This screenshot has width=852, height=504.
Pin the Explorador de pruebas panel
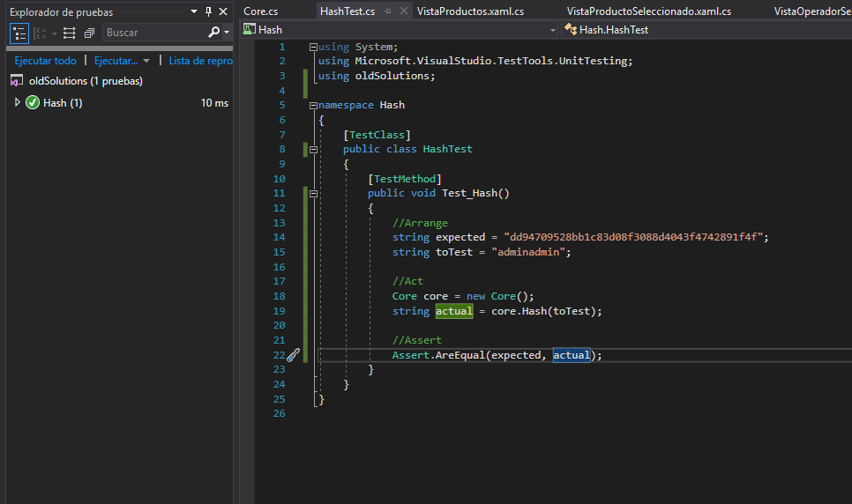[208, 11]
